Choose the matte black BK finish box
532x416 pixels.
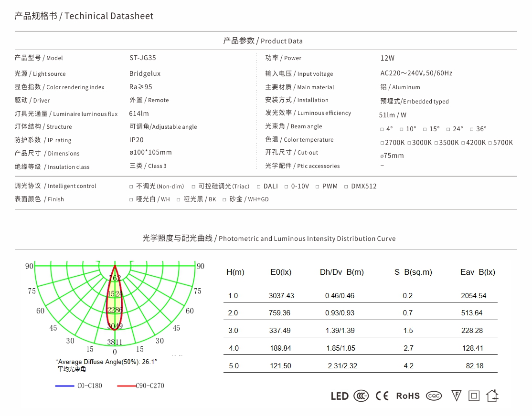[179, 200]
